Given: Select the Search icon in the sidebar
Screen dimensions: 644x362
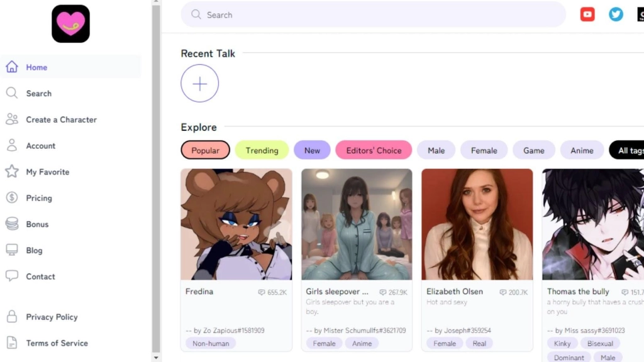Looking at the screenshot, I should click(39, 93).
